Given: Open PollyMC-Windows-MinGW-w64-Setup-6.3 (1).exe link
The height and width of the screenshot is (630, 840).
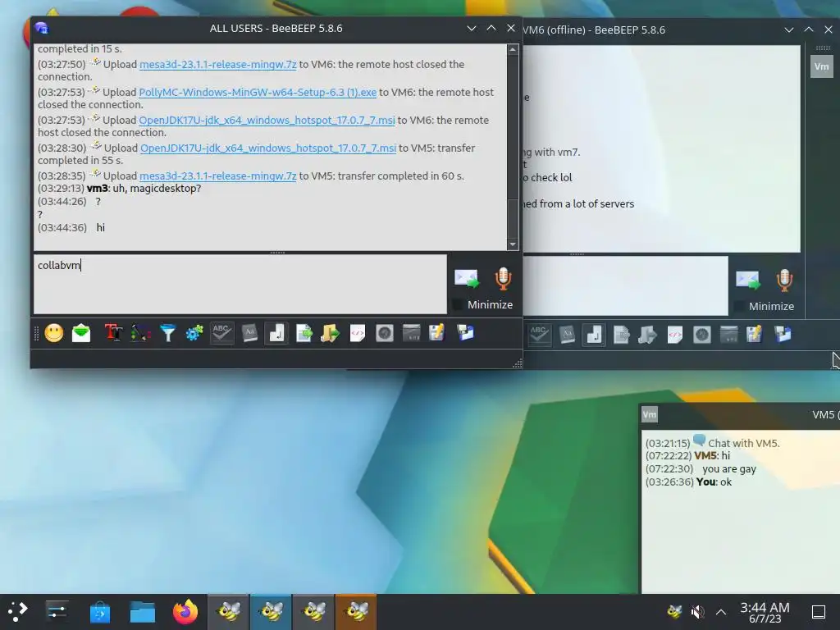Looking at the screenshot, I should 258,92.
